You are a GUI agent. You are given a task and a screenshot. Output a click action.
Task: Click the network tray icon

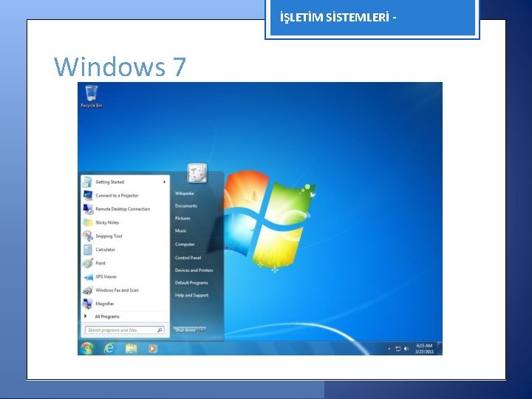coord(398,349)
